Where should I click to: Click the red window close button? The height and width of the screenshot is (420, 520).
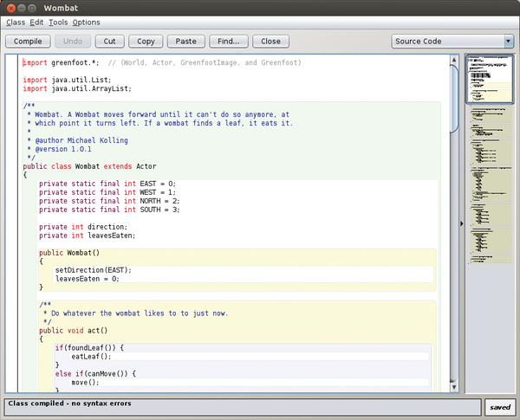[11, 8]
